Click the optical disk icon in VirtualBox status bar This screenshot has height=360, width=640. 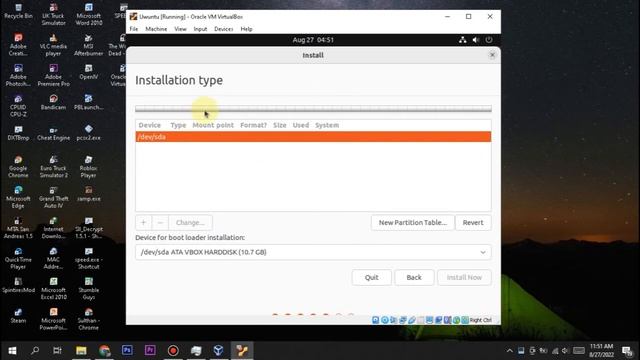384,320
